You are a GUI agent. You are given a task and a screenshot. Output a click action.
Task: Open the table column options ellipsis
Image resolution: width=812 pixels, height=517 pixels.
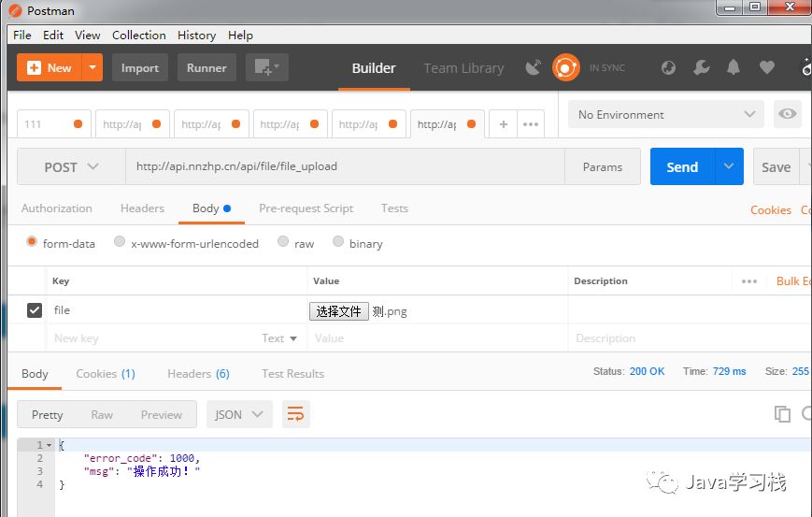[748, 281]
